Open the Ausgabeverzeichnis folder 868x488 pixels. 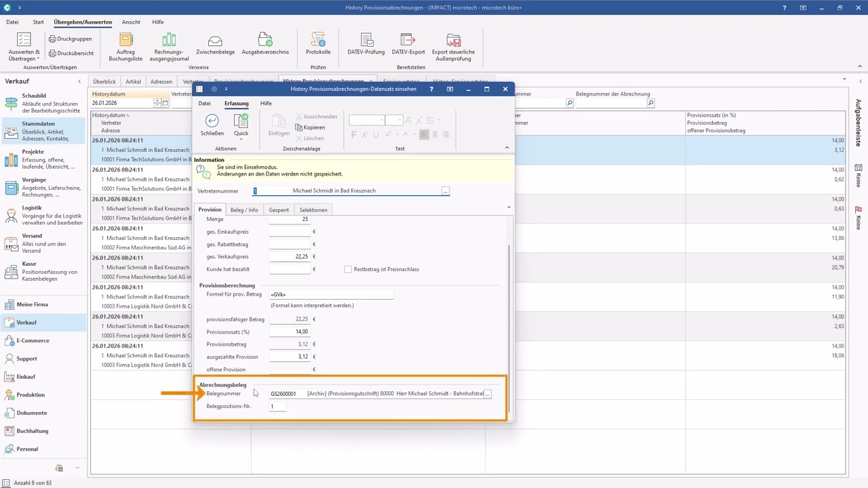[x=265, y=44]
